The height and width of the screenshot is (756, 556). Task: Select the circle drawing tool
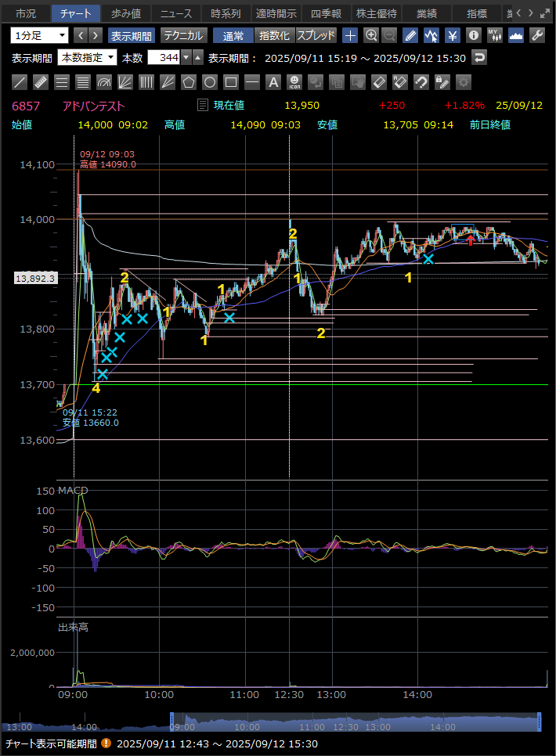(210, 82)
